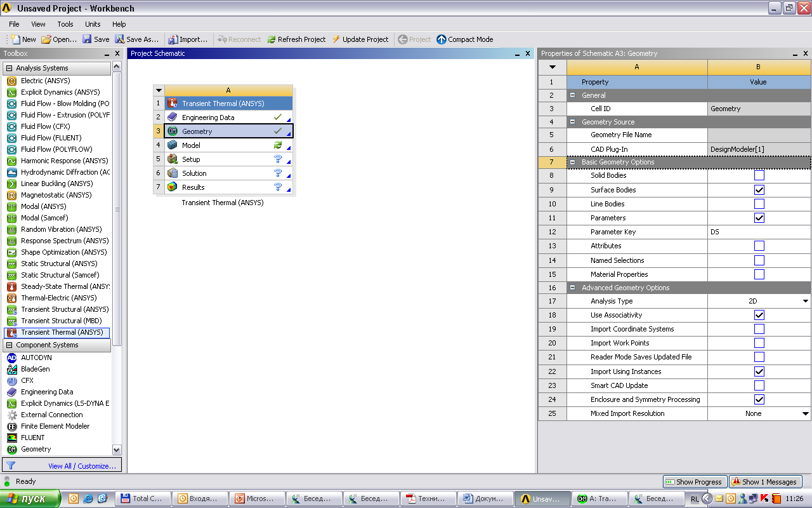Select Electric (ANSYS) in Toolbox
This screenshot has height=508, width=812.
(x=46, y=81)
